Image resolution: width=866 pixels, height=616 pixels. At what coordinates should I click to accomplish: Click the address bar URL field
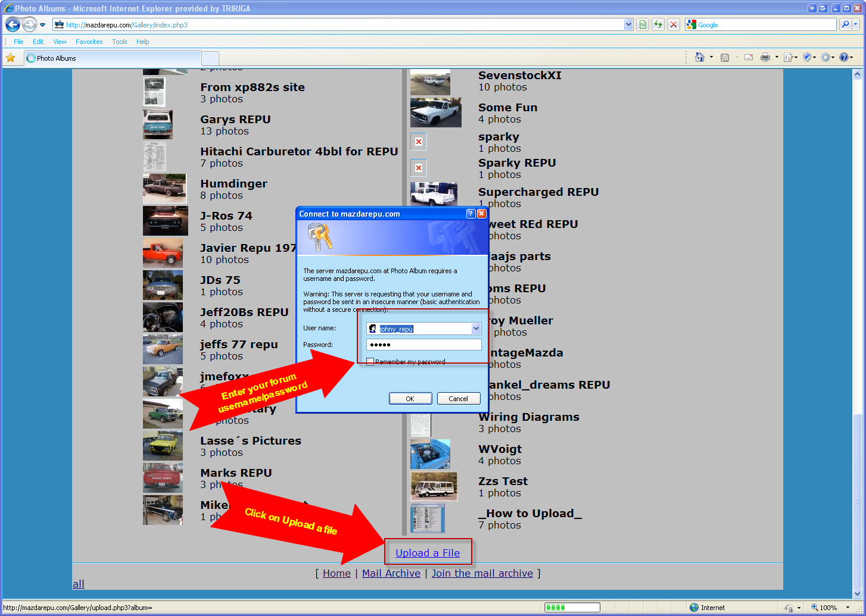tap(344, 24)
